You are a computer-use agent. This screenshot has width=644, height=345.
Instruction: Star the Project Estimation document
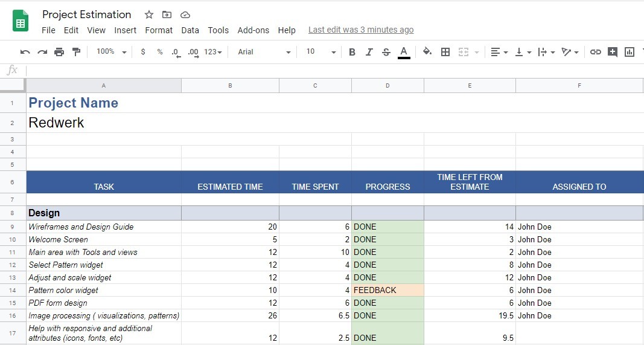tap(148, 15)
